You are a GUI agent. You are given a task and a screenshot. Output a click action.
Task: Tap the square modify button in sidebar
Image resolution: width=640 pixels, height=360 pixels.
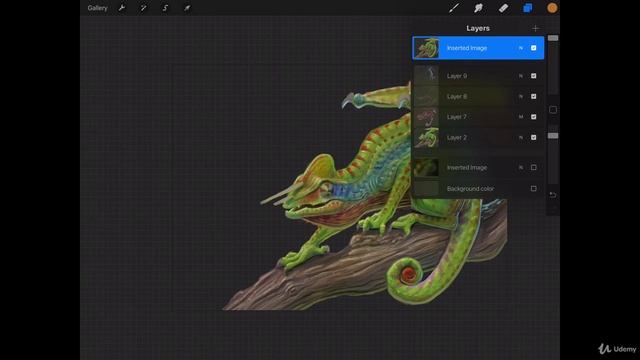point(553,110)
